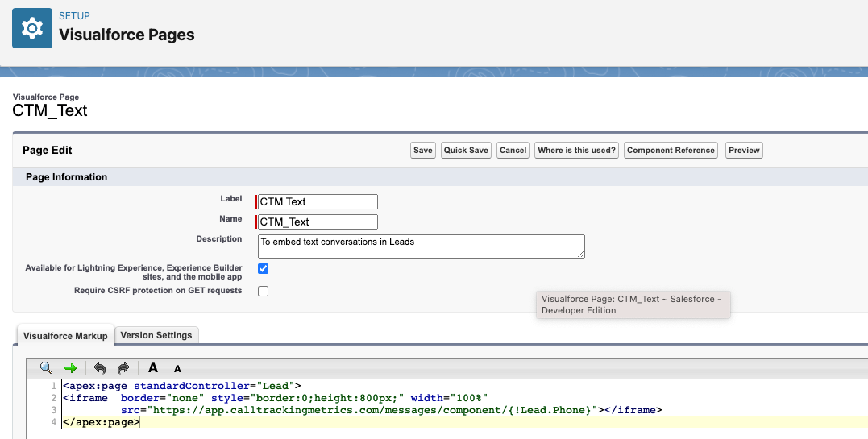The width and height of the screenshot is (868, 439).
Task: Click the iframe border code on line 2
Action: tap(275, 398)
